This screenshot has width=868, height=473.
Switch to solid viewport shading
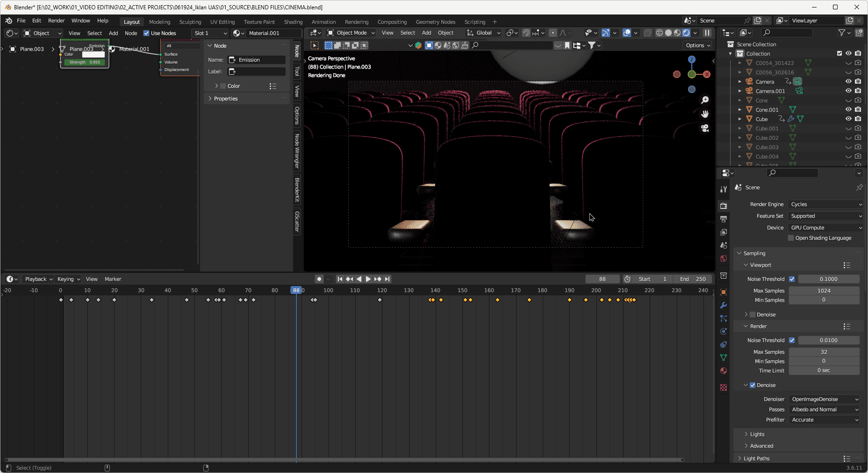(x=668, y=33)
